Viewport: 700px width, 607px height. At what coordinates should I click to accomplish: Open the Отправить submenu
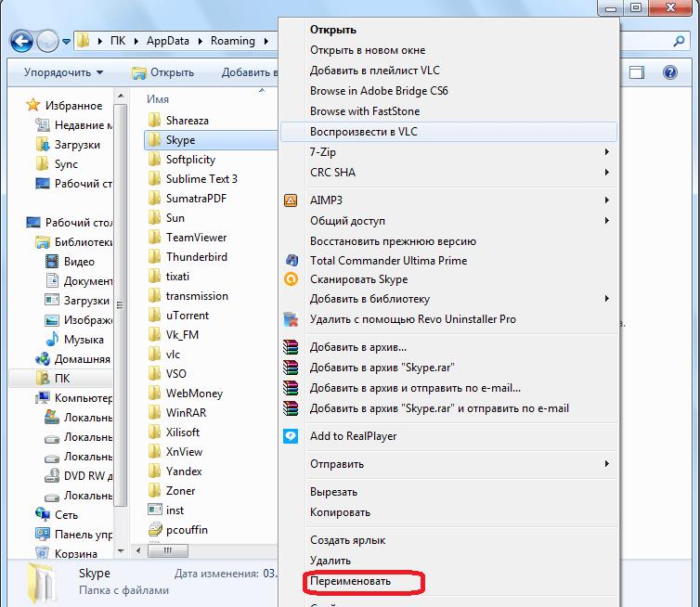606,464
